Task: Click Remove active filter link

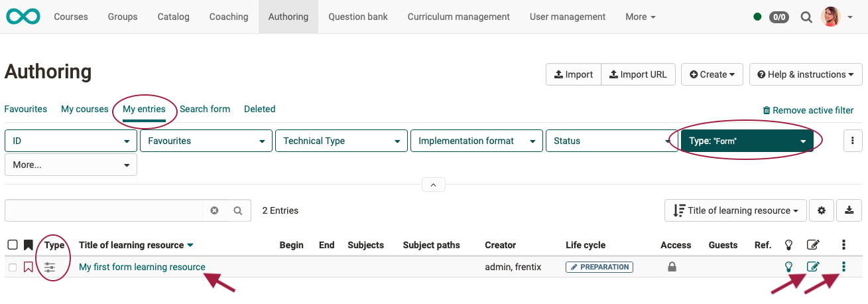Action: tap(808, 110)
